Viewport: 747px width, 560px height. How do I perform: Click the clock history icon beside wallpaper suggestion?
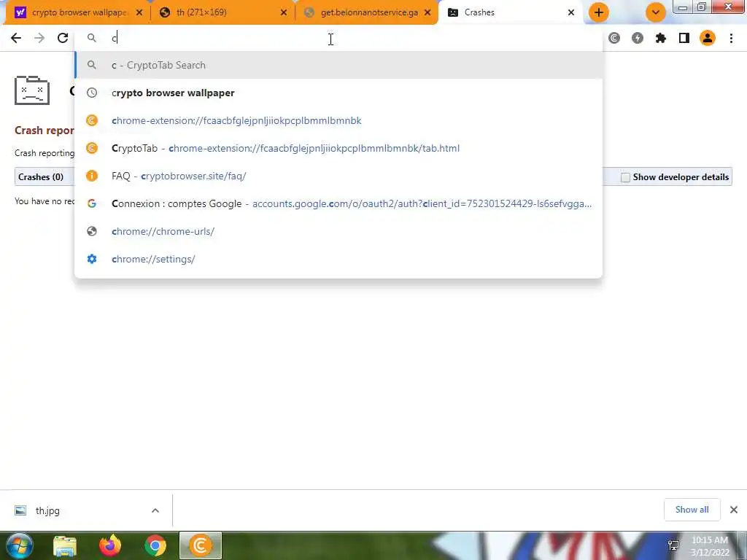click(91, 93)
